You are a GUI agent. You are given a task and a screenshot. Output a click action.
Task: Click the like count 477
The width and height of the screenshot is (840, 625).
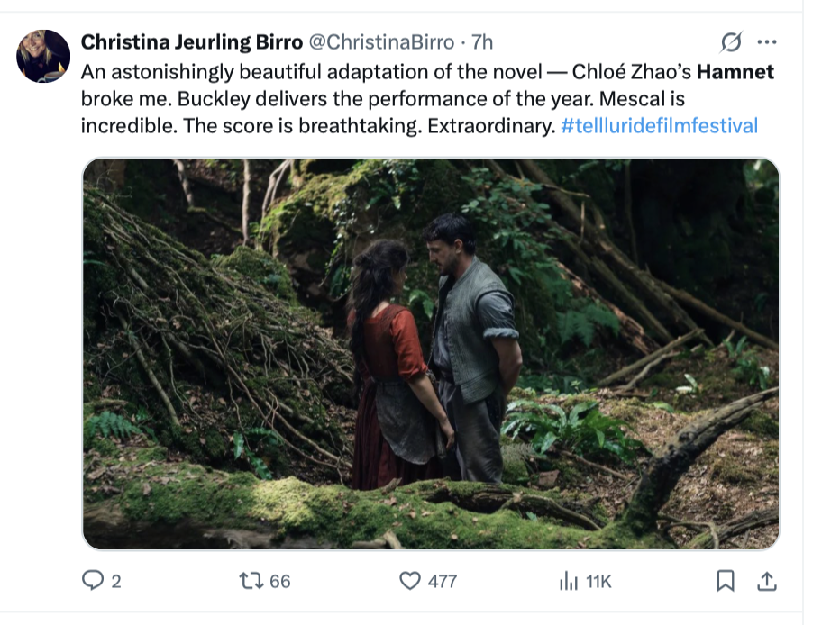[x=442, y=582]
